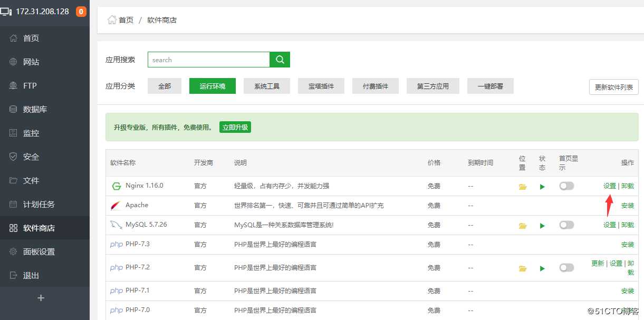Image resolution: width=644 pixels, height=320 pixels.
Task: Click 卸载 link for Nginx
Action: click(x=628, y=186)
